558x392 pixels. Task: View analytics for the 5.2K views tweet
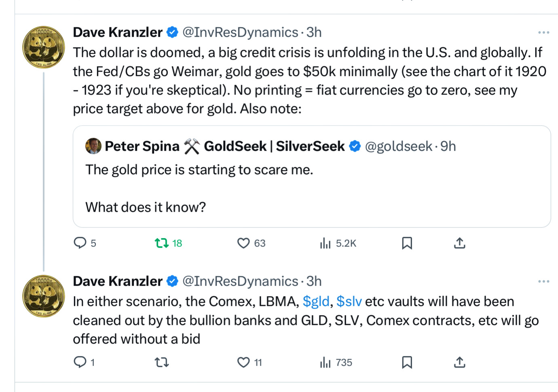coord(325,243)
